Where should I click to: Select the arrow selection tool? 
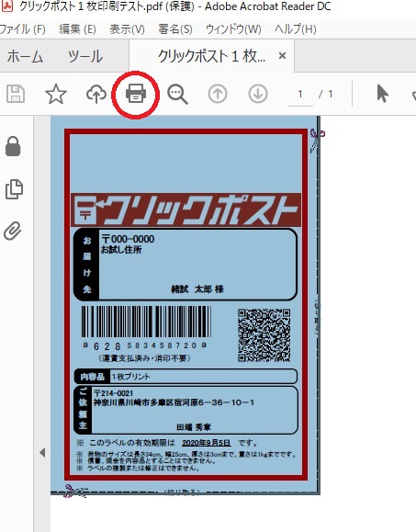[382, 94]
